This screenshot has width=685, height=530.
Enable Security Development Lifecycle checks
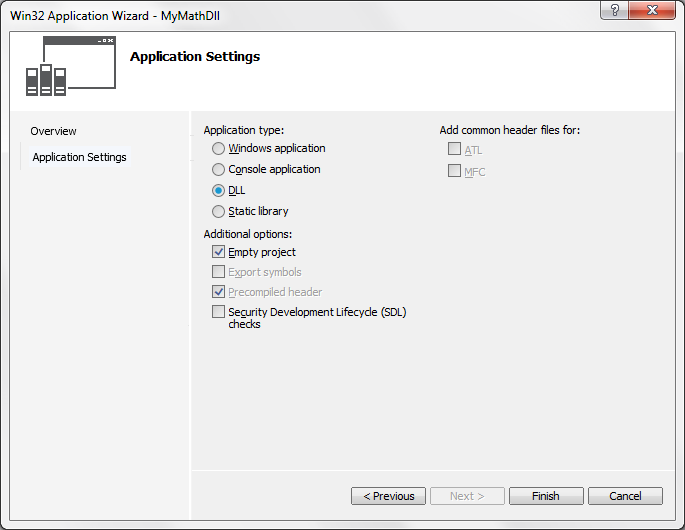point(218,312)
